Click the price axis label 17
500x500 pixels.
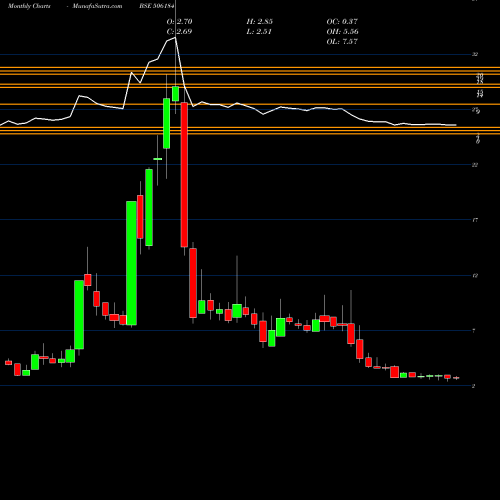click(x=475, y=220)
